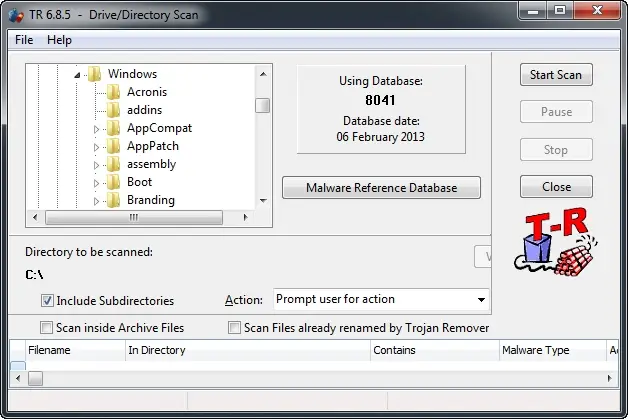
Task: Click the addins folder icon
Action: [114, 110]
